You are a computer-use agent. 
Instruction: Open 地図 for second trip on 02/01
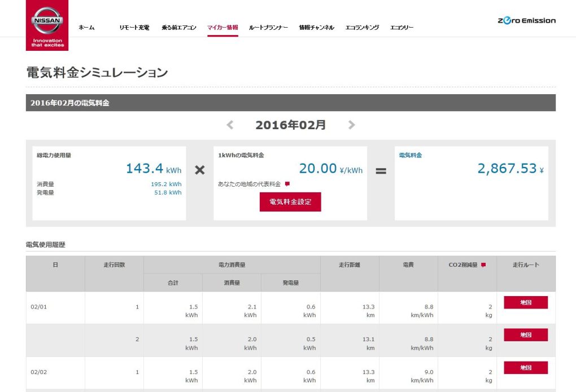(x=526, y=335)
